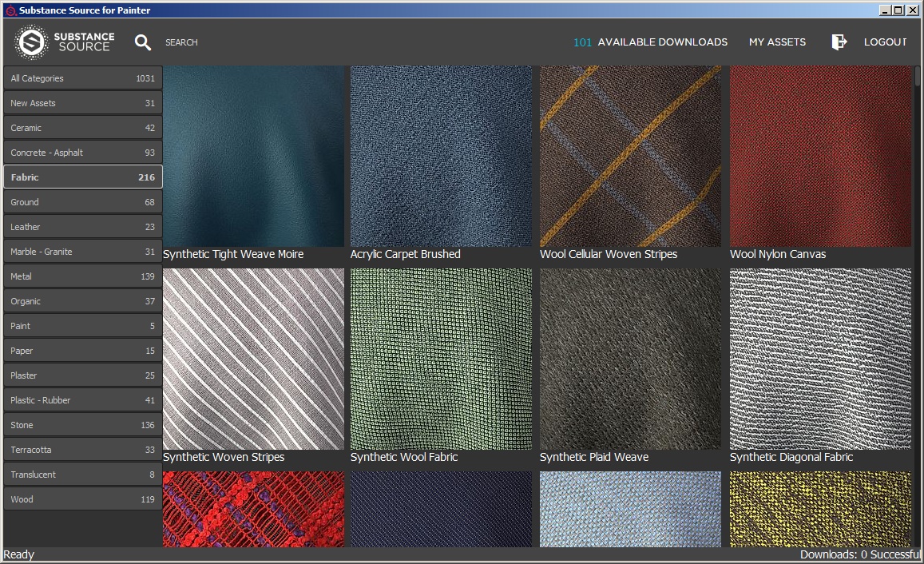Viewport: 924px width, 564px height.
Task: Select the Ceramic category
Action: [x=82, y=128]
